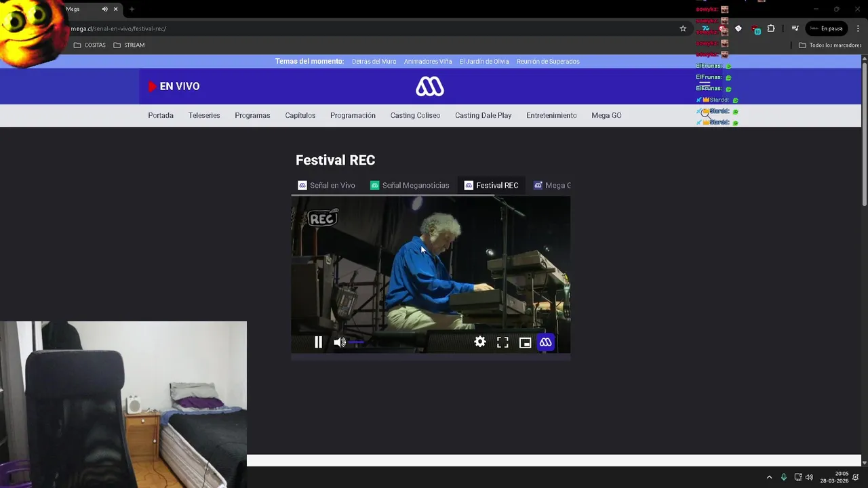Click the Mega logo in the site header
Image resolution: width=868 pixels, height=488 pixels.
(430, 86)
